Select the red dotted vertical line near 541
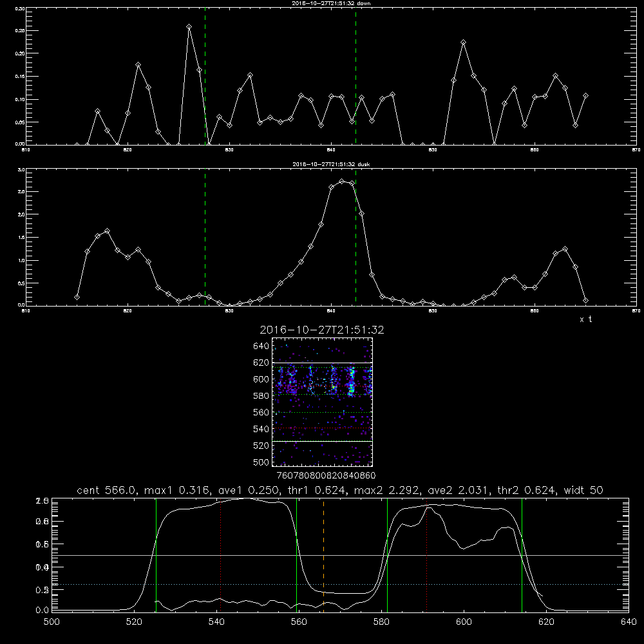 [220, 554]
